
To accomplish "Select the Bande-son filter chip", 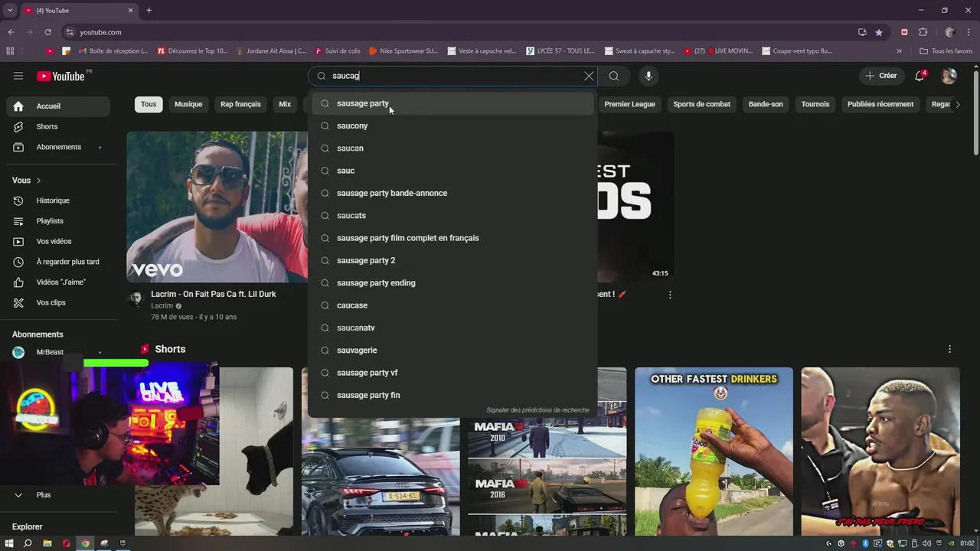I will pyautogui.click(x=766, y=104).
